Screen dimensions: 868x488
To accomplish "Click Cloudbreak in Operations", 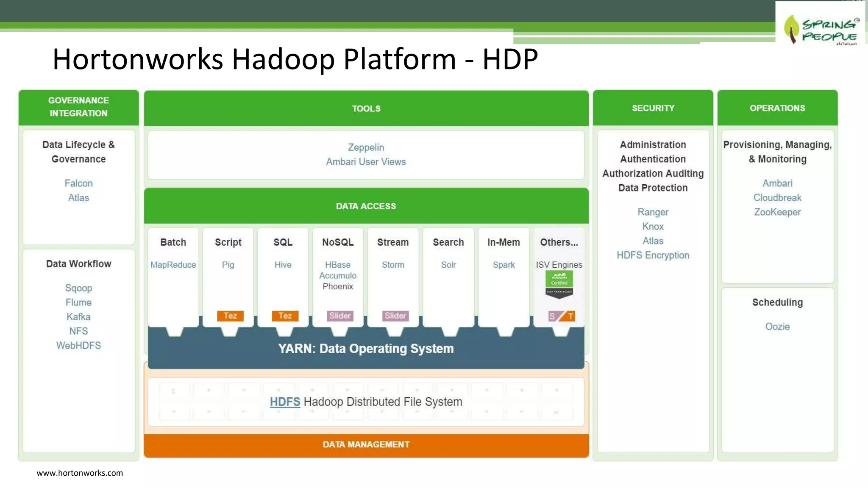I will [777, 198].
